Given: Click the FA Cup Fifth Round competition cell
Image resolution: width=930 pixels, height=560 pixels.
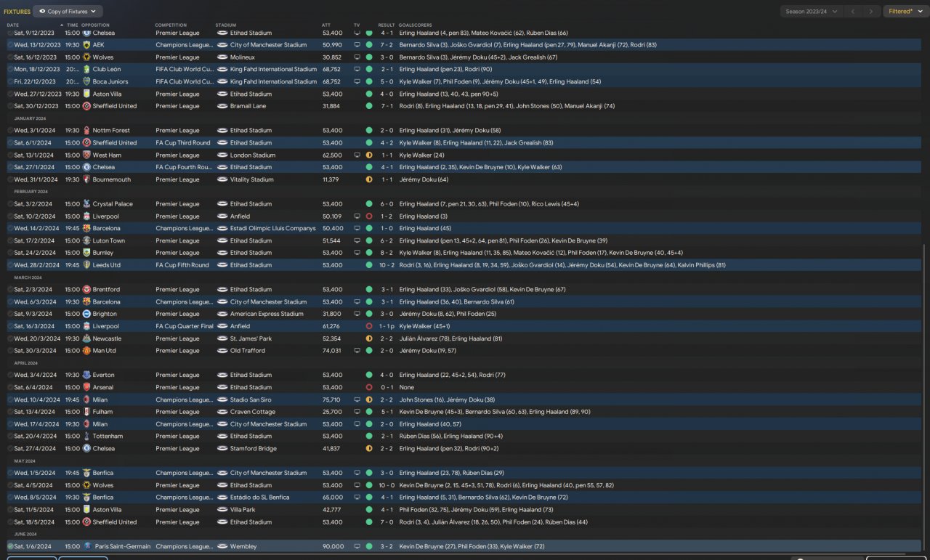Looking at the screenshot, I should coord(182,265).
